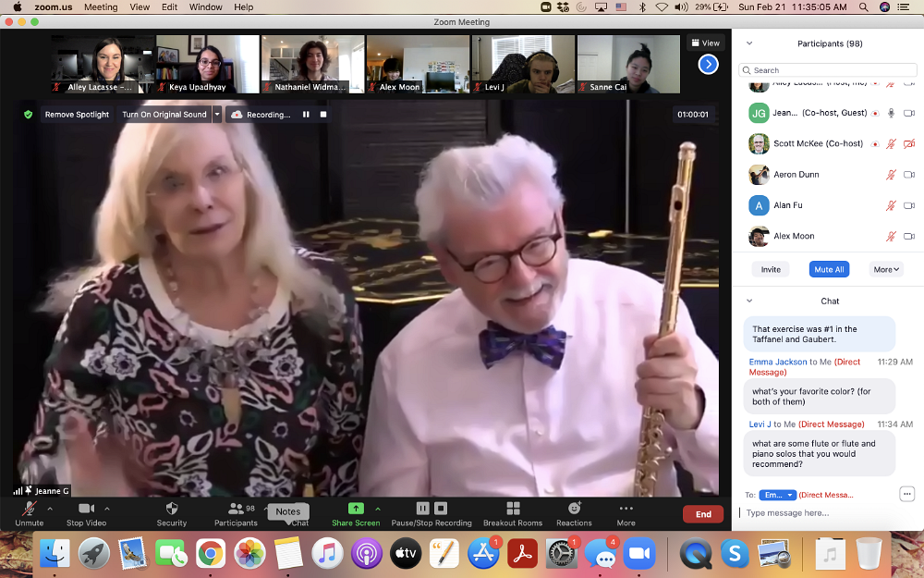924x578 pixels.
Task: End the meeting
Action: [703, 514]
